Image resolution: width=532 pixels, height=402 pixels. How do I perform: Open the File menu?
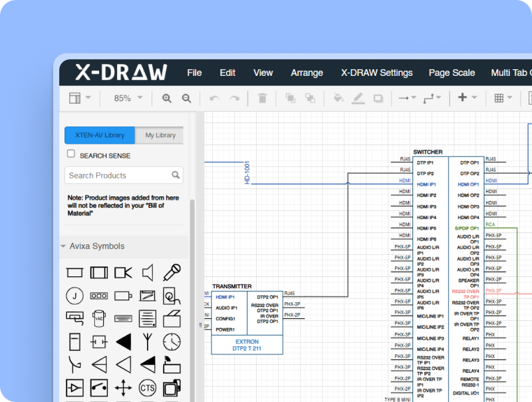pos(194,73)
